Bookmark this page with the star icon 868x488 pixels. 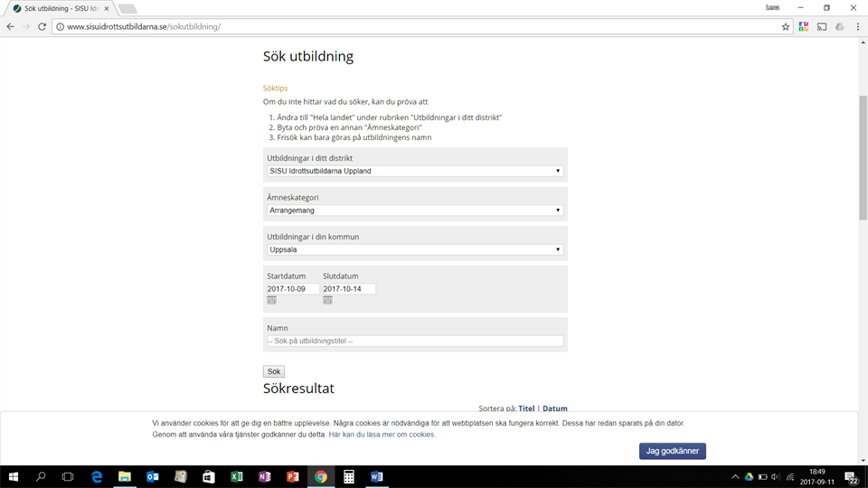(786, 27)
